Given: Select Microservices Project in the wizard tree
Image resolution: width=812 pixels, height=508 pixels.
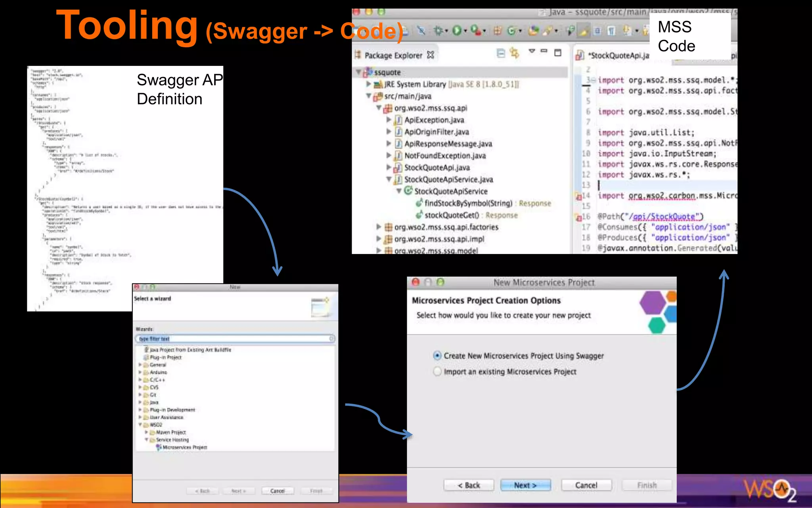Looking at the screenshot, I should [x=184, y=447].
